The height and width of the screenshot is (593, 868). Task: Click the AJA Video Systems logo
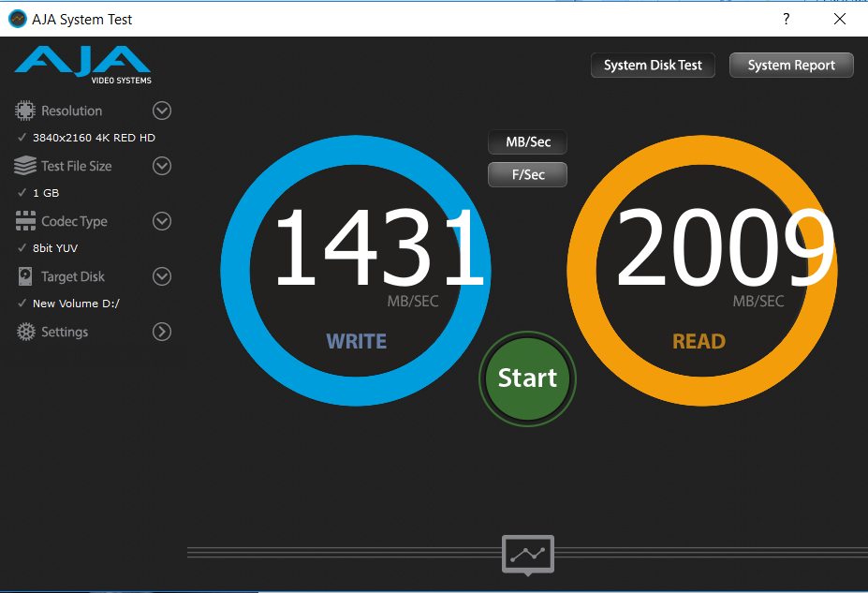pyautogui.click(x=82, y=64)
